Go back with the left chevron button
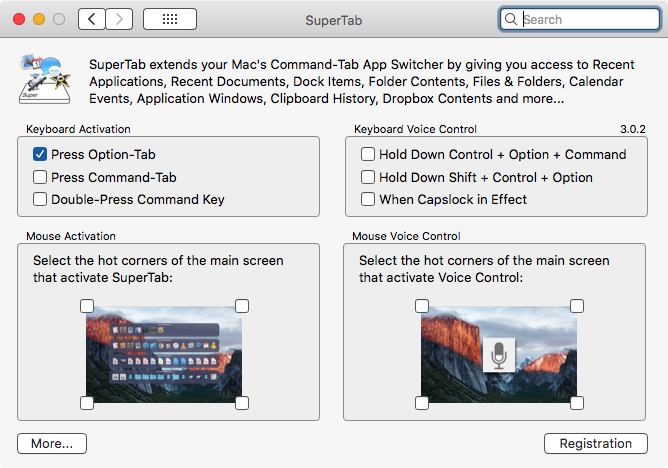Viewport: 668px width, 468px height. tap(92, 19)
